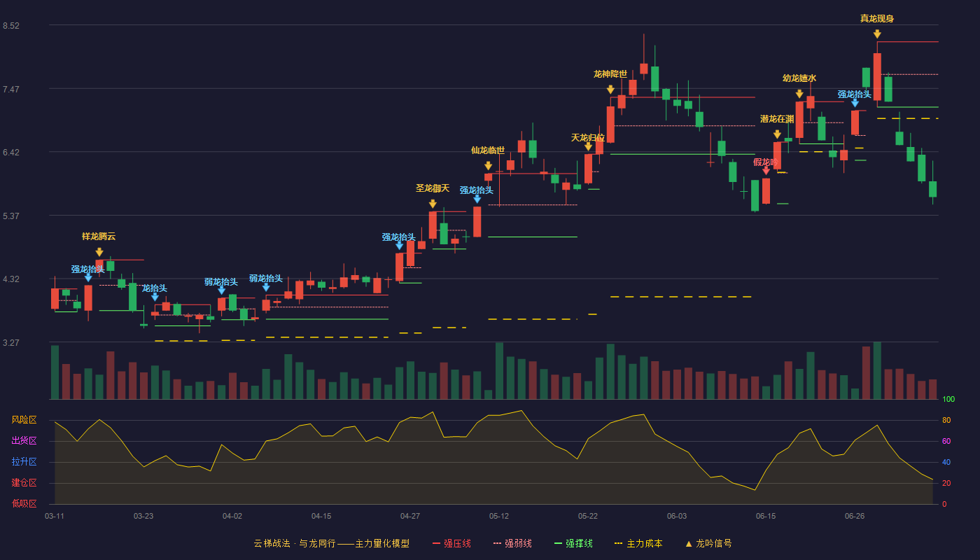
Task: Click the yellow arrow under 圣龙御天
Action: click(433, 204)
